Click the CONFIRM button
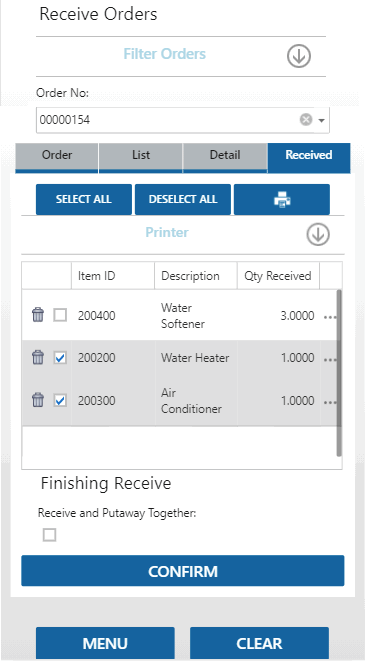This screenshot has height=661, width=365. pos(183,571)
